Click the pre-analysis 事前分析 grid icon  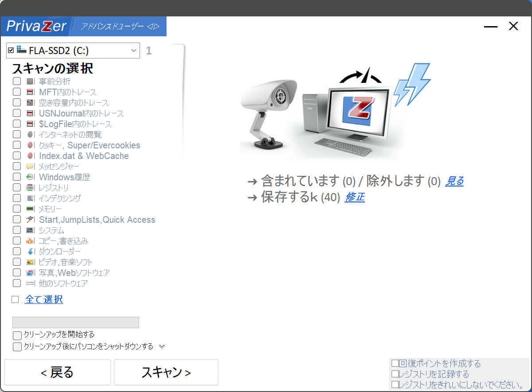point(30,82)
